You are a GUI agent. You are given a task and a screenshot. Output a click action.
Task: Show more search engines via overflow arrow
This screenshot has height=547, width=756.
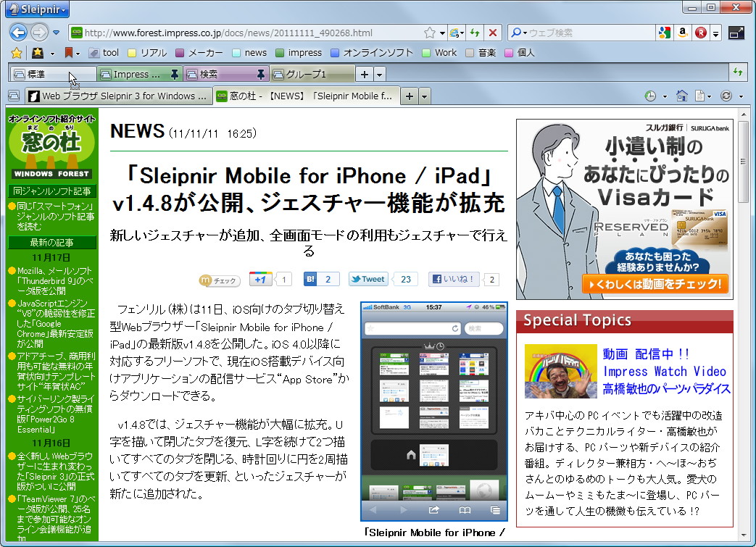[x=716, y=33]
